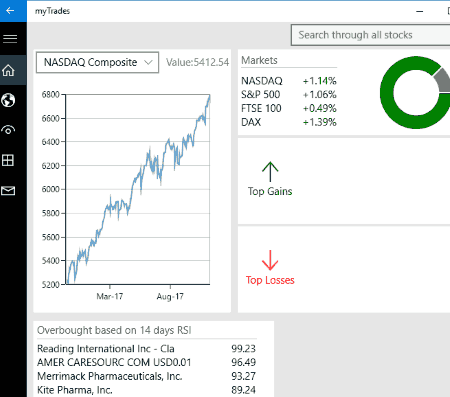Select the S&P 500 market row

click(x=289, y=95)
